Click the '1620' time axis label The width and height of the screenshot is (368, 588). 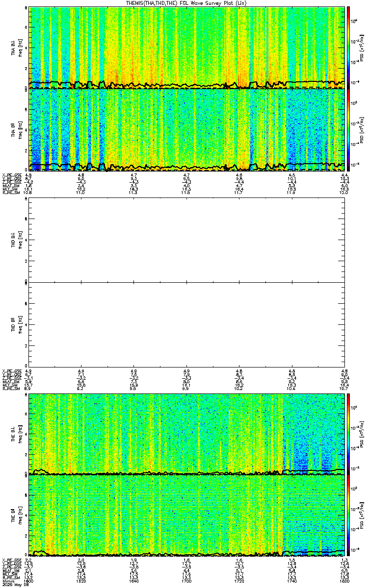pyautogui.click(x=81, y=580)
